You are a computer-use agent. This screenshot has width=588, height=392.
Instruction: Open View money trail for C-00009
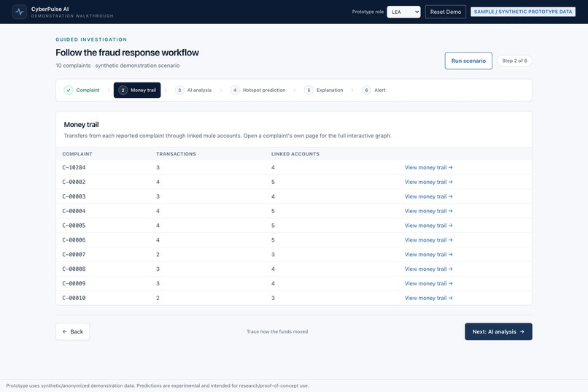coord(429,283)
